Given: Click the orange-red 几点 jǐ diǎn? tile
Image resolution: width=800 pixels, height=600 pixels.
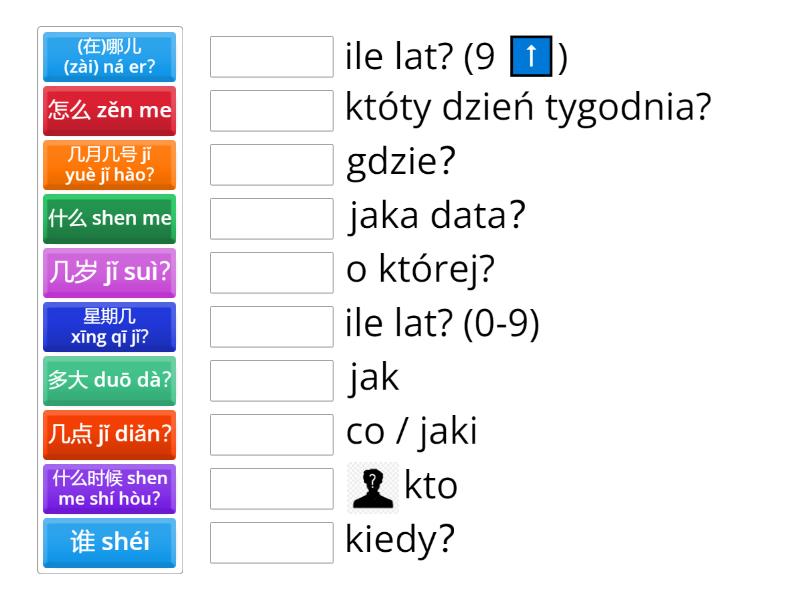Looking at the screenshot, I should coord(110,435).
